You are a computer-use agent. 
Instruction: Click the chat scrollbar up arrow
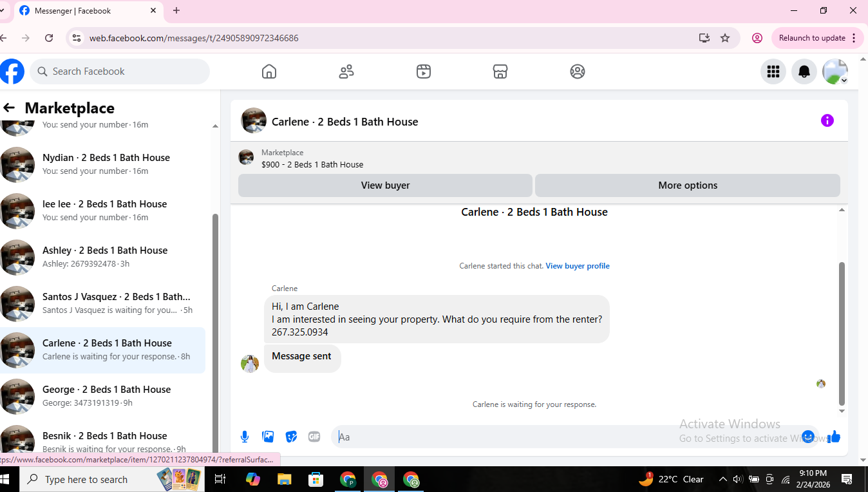(x=842, y=210)
